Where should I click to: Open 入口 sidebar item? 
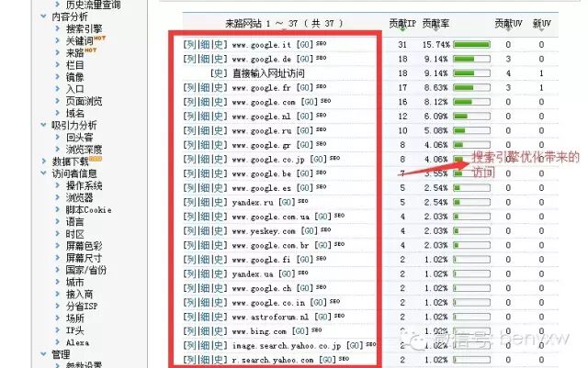(75, 89)
